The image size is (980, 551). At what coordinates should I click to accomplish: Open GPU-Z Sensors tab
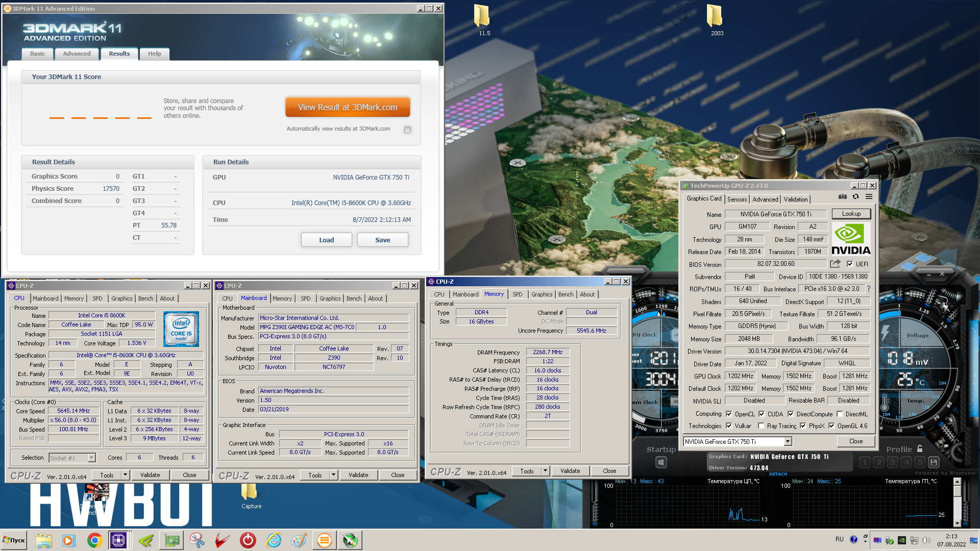click(737, 199)
